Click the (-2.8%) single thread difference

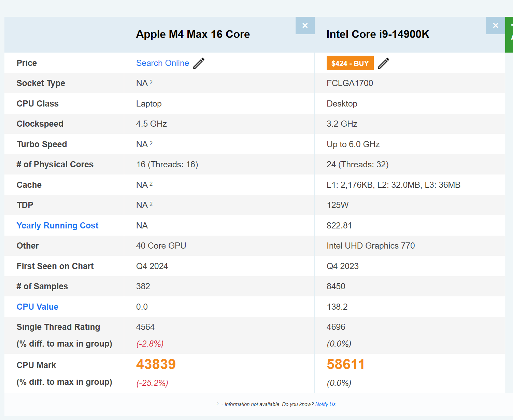(x=150, y=344)
